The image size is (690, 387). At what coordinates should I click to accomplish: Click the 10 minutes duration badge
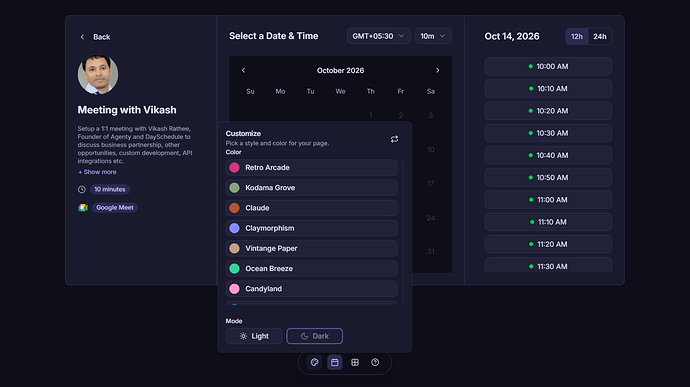(110, 189)
